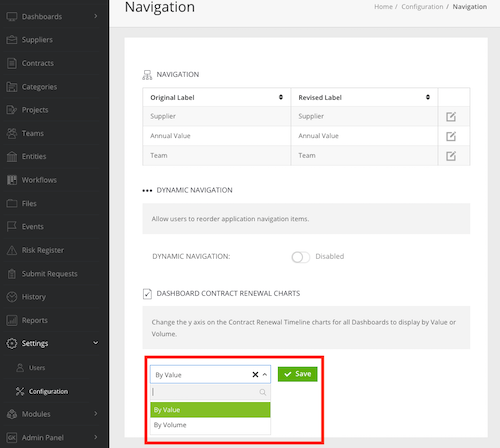Open Users under Settings
Image resolution: width=500 pixels, height=448 pixels.
37,368
